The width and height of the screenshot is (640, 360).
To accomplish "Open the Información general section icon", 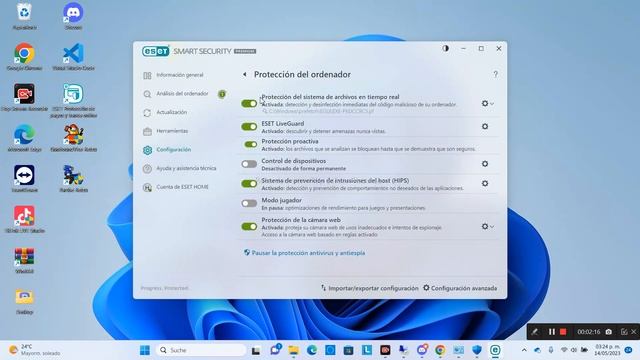I will pos(147,75).
